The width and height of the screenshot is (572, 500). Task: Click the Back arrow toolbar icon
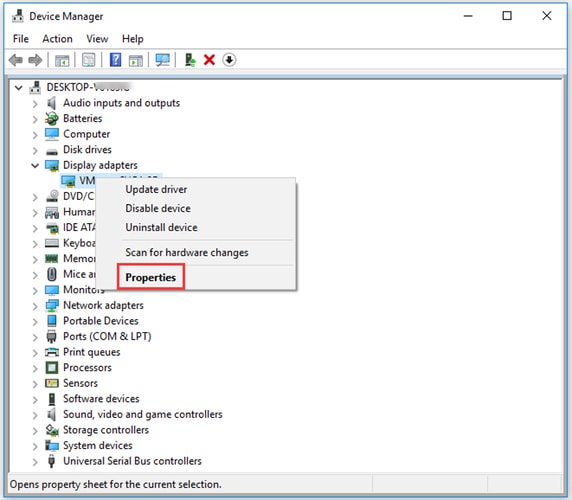16,60
